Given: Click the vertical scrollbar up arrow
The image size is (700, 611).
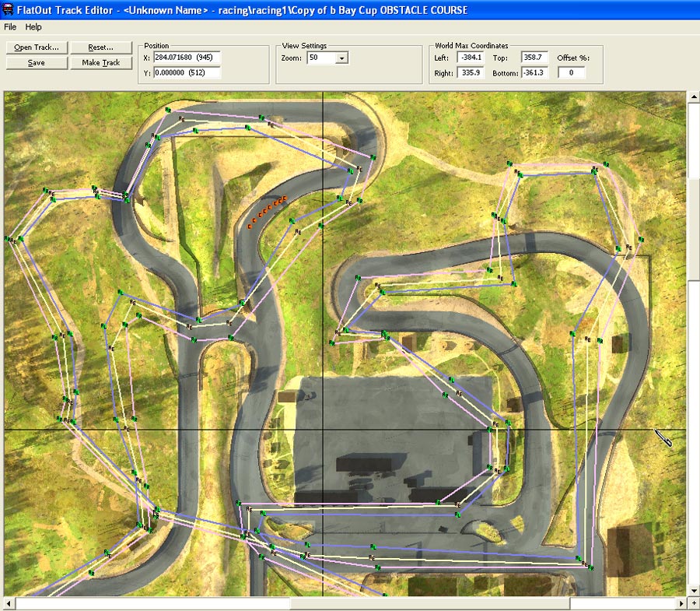Looking at the screenshot, I should 694,97.
